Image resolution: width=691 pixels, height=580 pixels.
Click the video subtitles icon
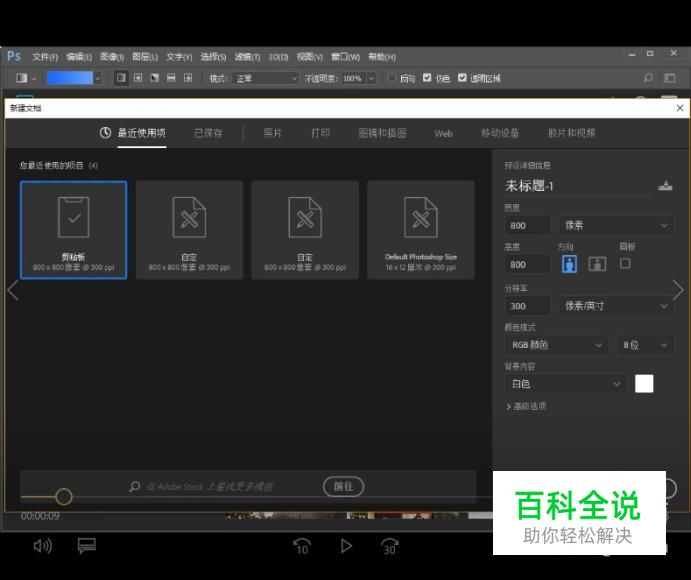tap(87, 545)
